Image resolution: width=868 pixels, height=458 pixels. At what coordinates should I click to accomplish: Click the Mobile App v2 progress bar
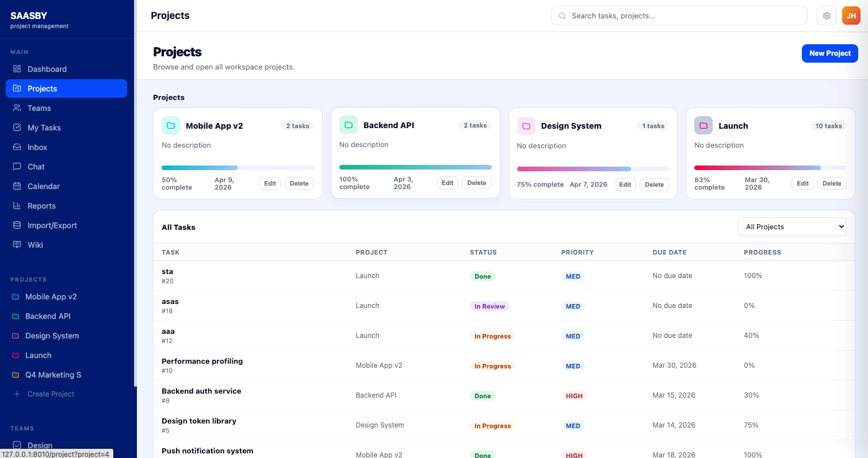coord(238,167)
